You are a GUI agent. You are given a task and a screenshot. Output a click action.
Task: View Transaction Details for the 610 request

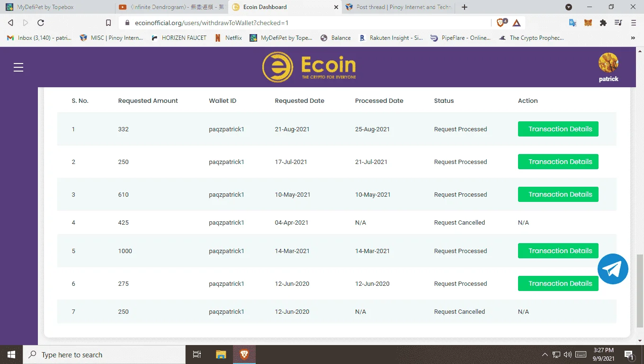[558, 194]
